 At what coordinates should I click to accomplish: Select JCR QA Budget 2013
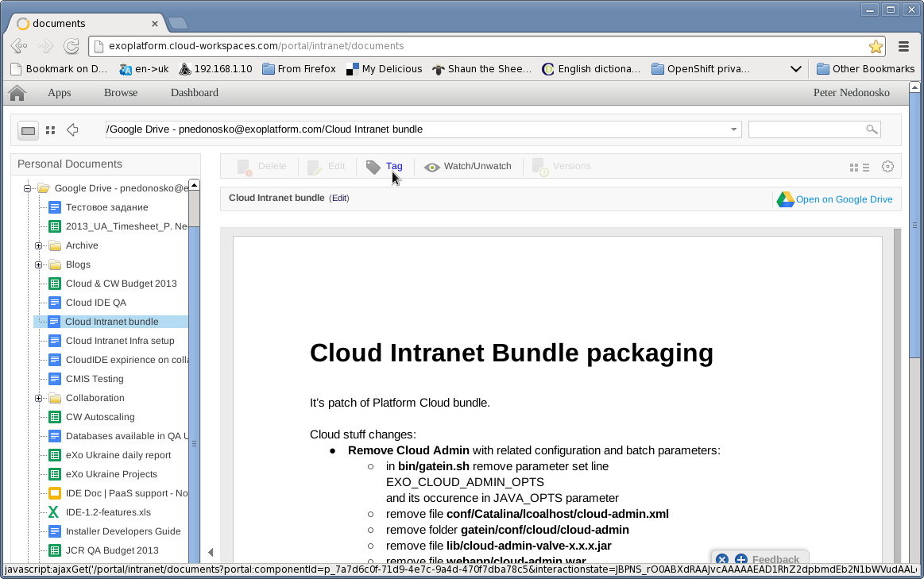pos(112,550)
